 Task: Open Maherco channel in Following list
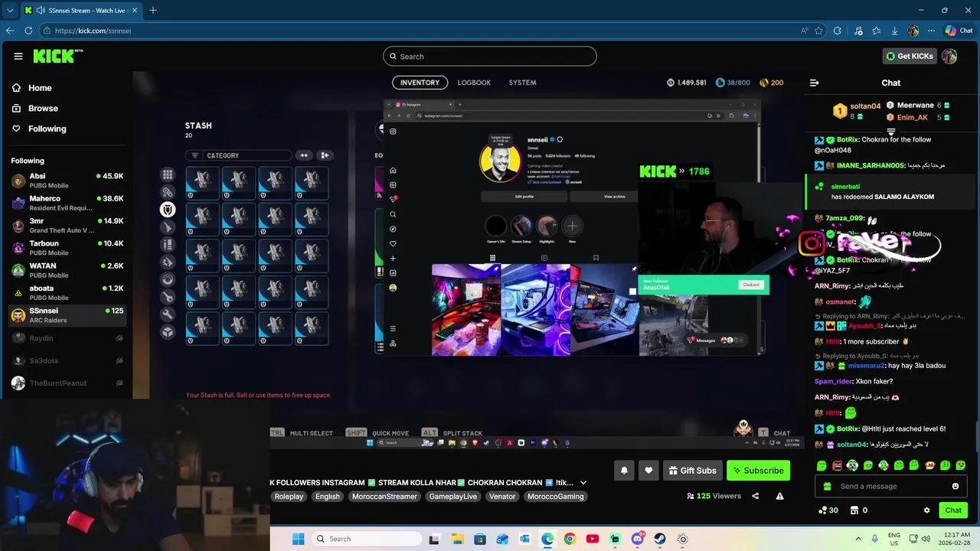pyautogui.click(x=67, y=203)
